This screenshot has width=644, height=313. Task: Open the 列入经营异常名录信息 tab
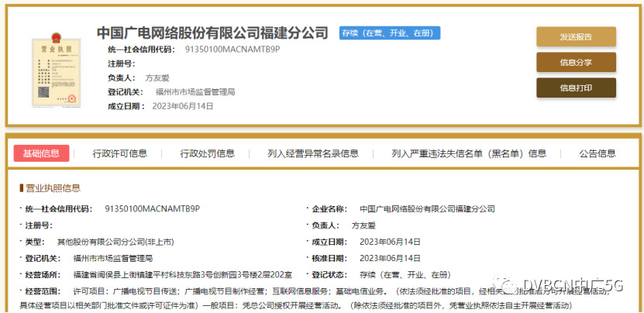(x=313, y=153)
